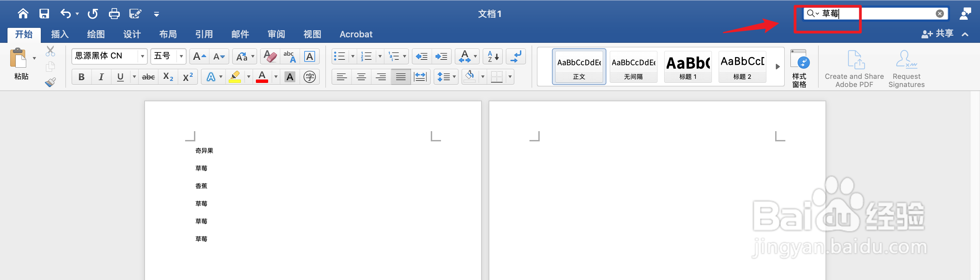
Task: Apply numbered list
Action: click(366, 56)
